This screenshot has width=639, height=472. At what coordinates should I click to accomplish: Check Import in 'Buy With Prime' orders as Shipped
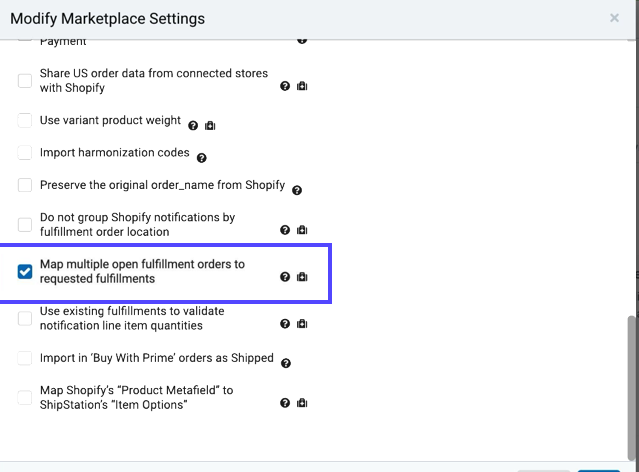(25, 358)
